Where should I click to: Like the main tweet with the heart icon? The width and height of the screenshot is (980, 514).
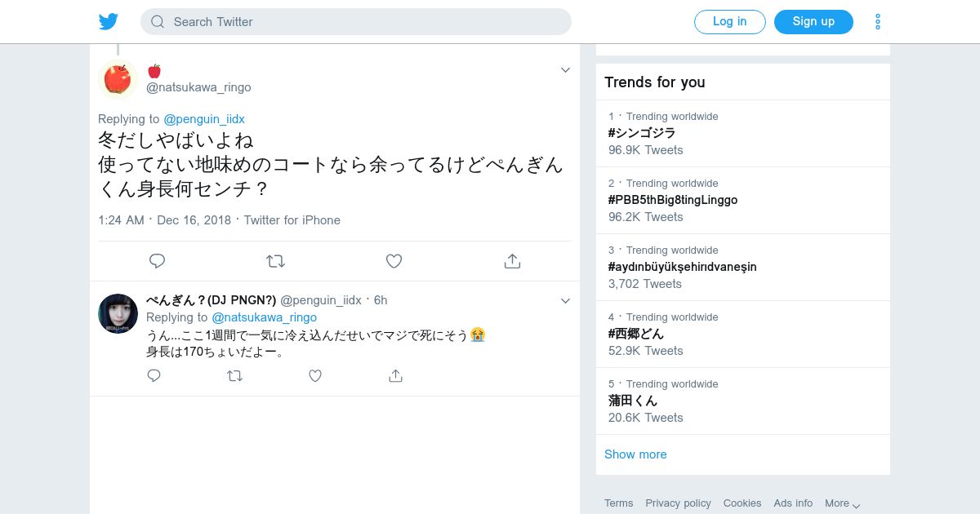click(394, 261)
